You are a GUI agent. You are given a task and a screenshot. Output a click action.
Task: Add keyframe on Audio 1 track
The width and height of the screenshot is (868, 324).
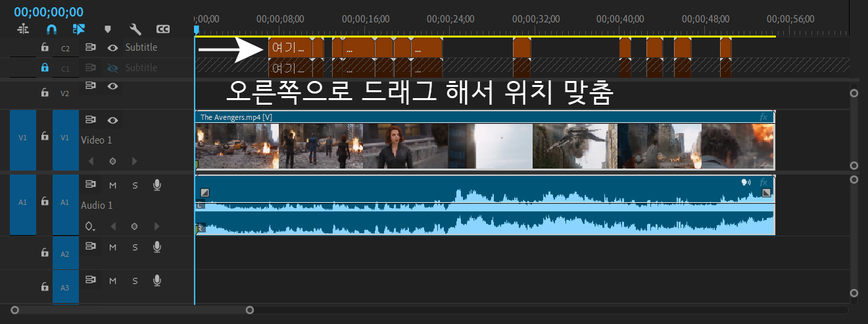click(x=135, y=227)
